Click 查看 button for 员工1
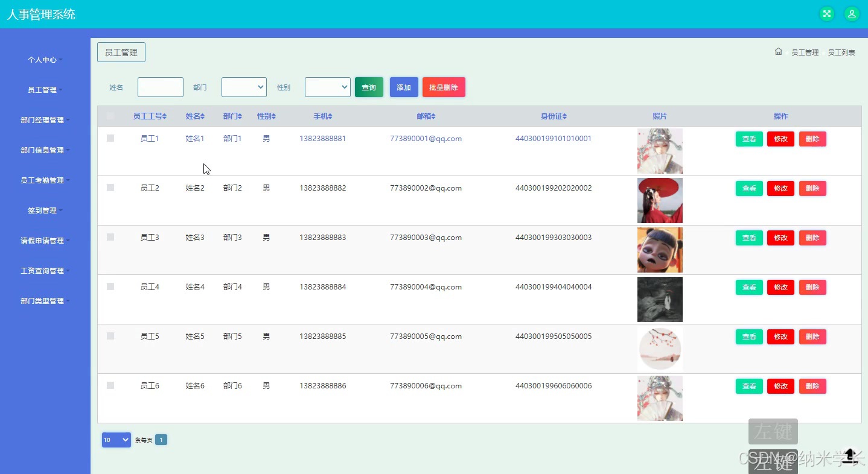The image size is (868, 474). (749, 139)
